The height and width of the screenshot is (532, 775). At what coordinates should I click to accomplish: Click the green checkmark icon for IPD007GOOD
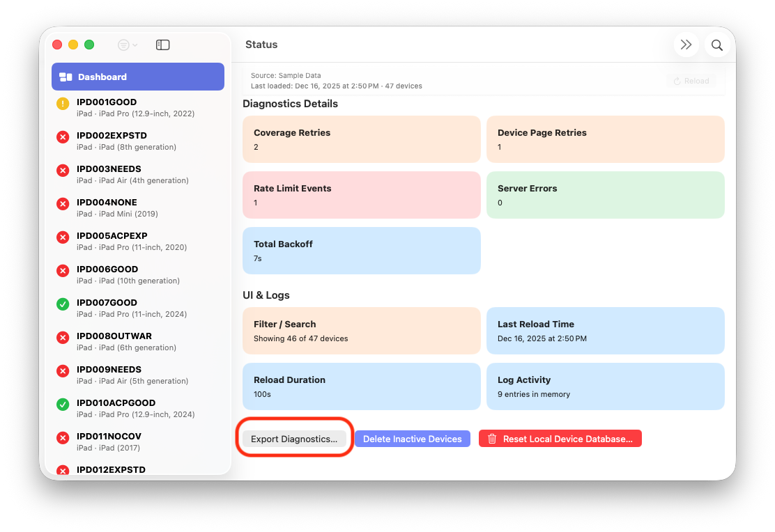[63, 304]
